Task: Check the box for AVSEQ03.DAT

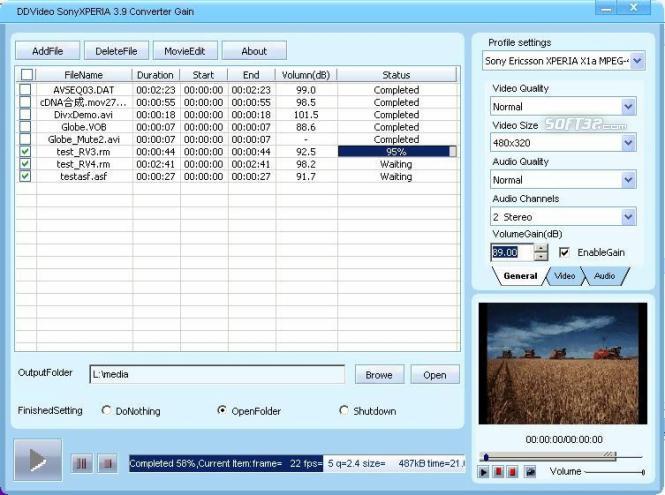Action: [25, 89]
